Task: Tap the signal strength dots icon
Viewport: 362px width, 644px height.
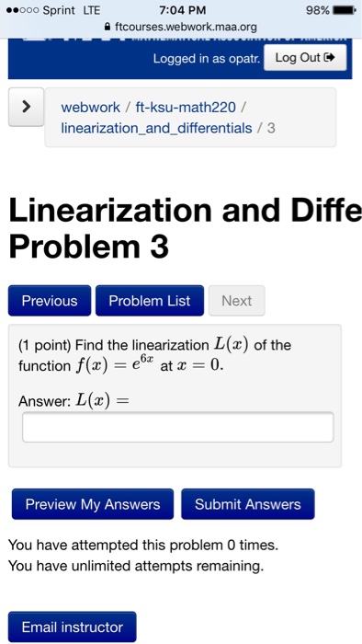Action: click(x=23, y=10)
